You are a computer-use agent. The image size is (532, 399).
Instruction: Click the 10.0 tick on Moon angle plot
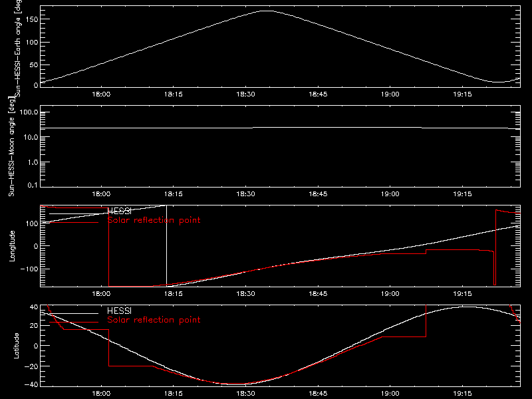pyautogui.click(x=31, y=138)
